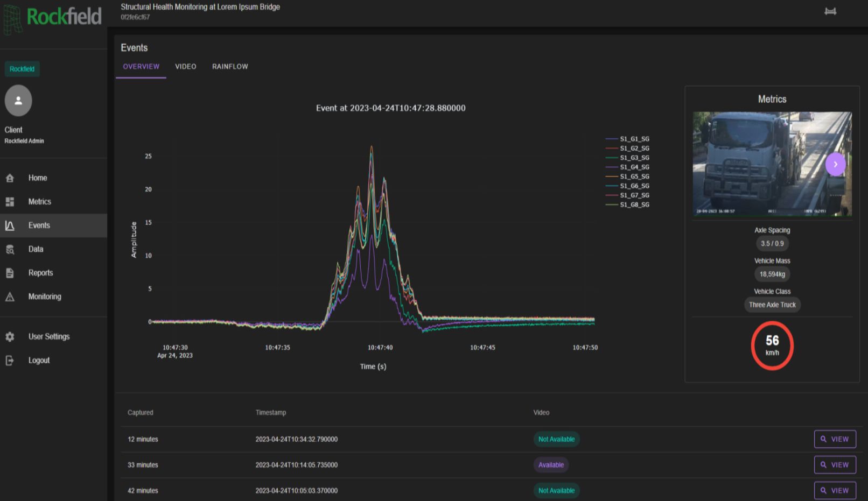Click the truck camera thumbnail
Image resolution: width=868 pixels, height=501 pixels.
(x=759, y=164)
